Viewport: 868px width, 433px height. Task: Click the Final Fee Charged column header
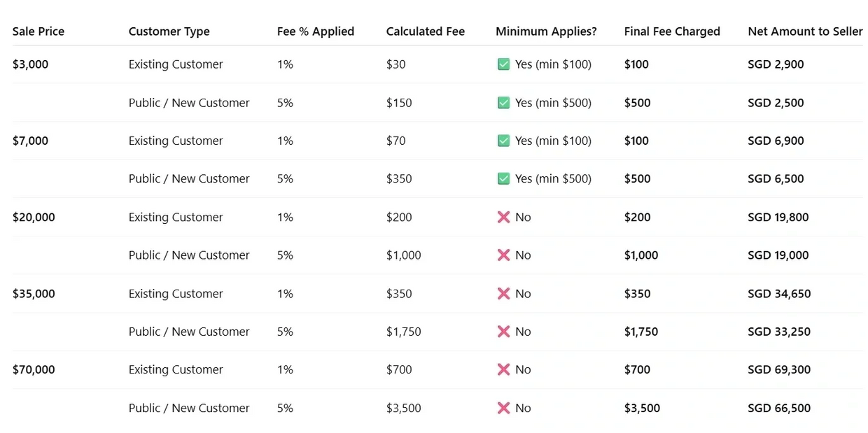pyautogui.click(x=672, y=31)
